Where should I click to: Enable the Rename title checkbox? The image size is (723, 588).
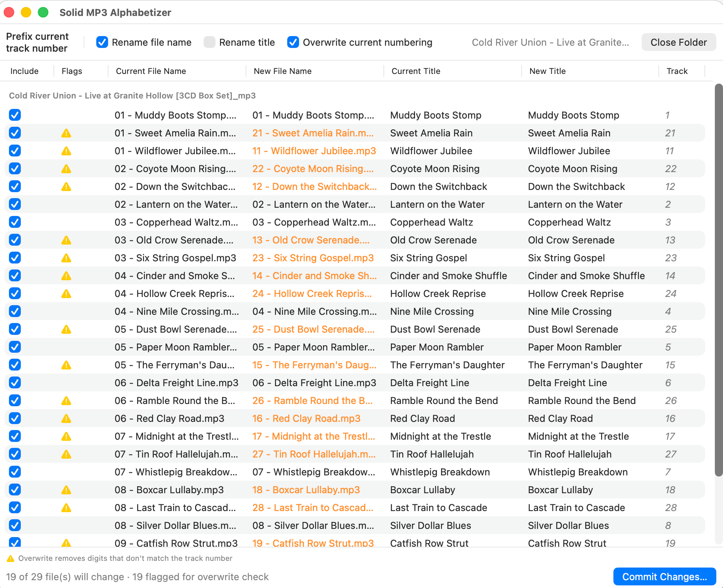tap(210, 42)
